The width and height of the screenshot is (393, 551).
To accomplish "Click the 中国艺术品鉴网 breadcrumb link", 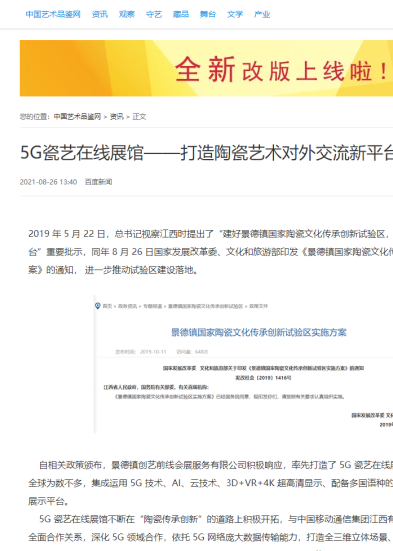I will coord(77,116).
